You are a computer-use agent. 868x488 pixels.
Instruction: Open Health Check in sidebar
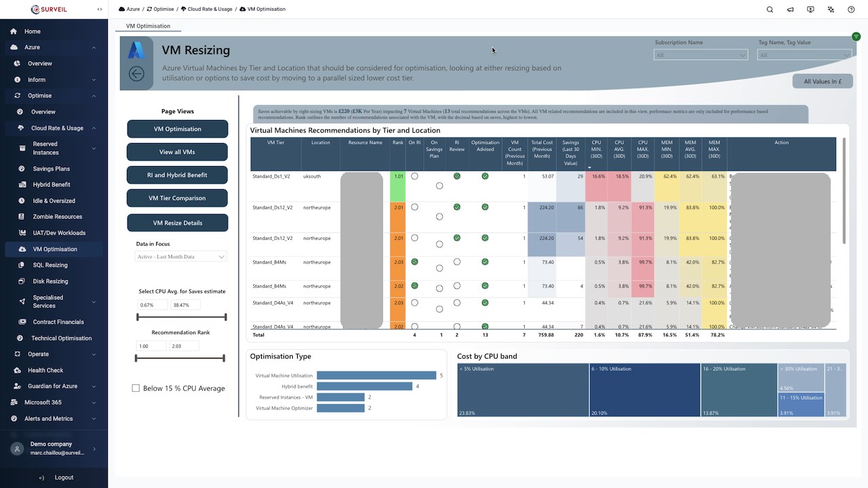point(45,370)
